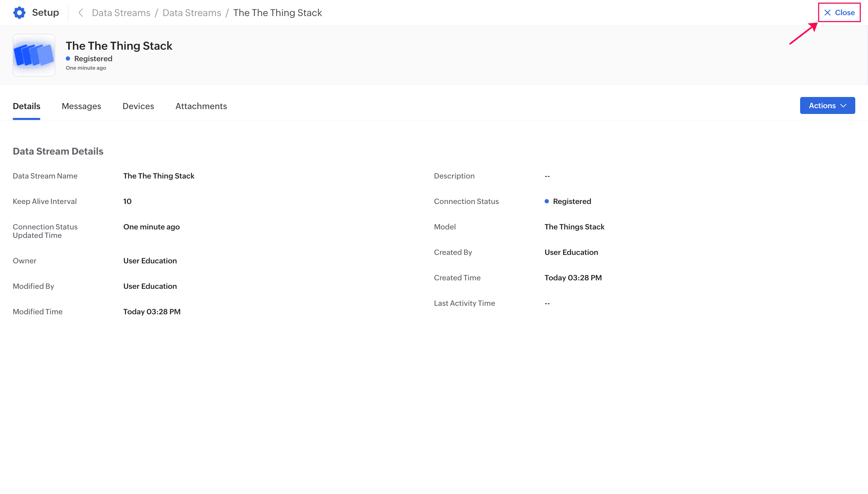Select the Attachments tab
Screen dimensions: 868x494
coord(201,106)
